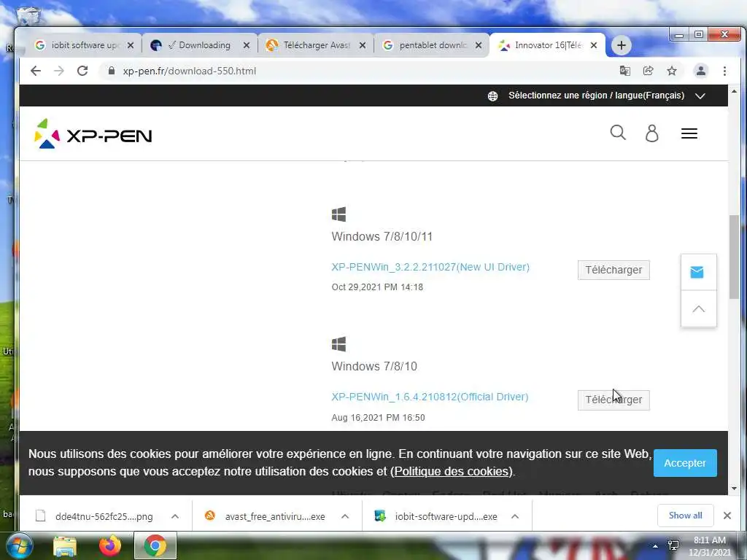Switch to the Downloading tab

pyautogui.click(x=199, y=45)
